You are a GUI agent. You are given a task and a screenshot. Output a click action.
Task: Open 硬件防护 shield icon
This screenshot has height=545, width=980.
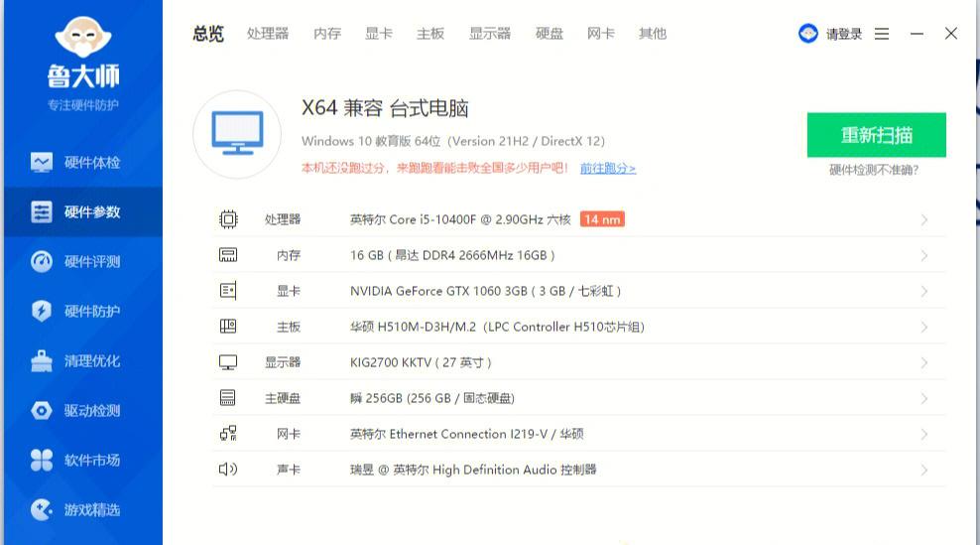coord(42,311)
